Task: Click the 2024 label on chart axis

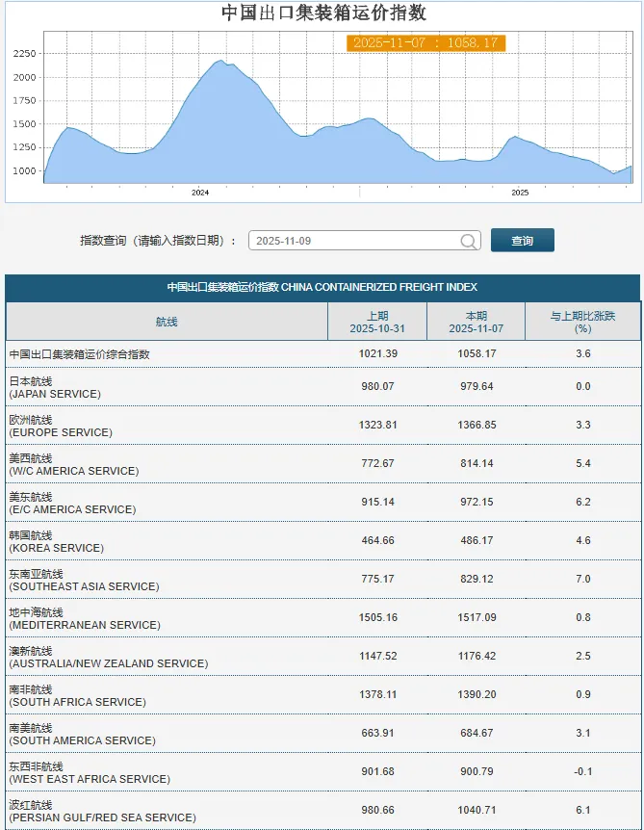Action: point(200,193)
